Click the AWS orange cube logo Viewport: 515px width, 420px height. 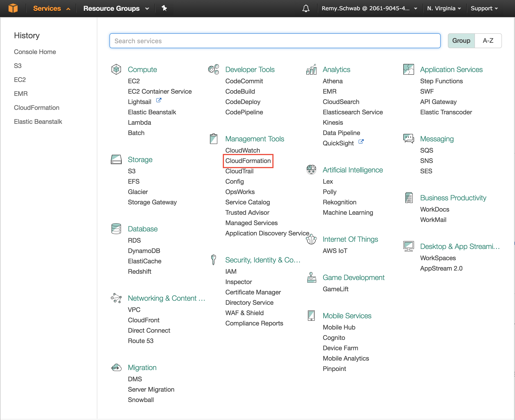tap(13, 8)
